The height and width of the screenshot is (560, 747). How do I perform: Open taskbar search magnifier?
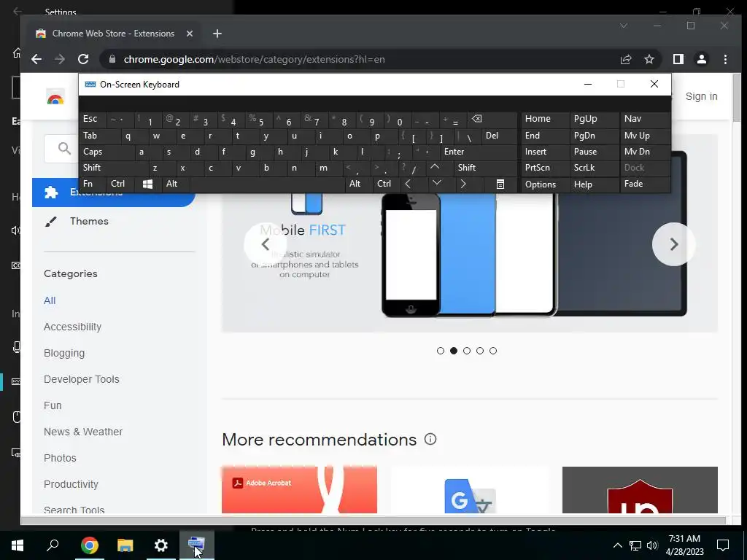53,545
